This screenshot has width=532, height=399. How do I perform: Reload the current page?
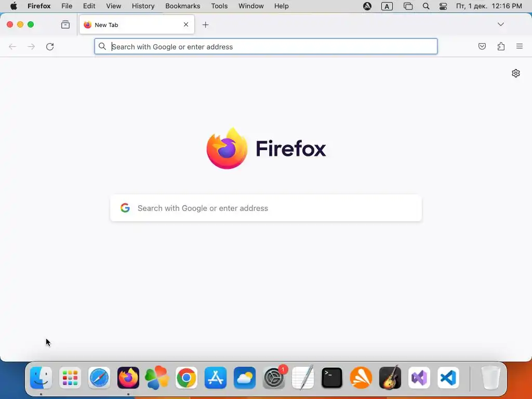coord(50,46)
